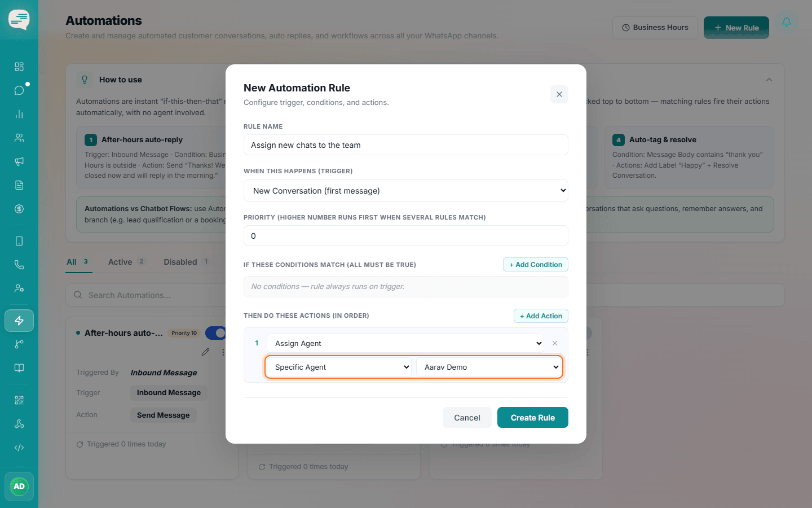
Task: Open the flows branch icon in sidebar
Action: click(x=19, y=344)
